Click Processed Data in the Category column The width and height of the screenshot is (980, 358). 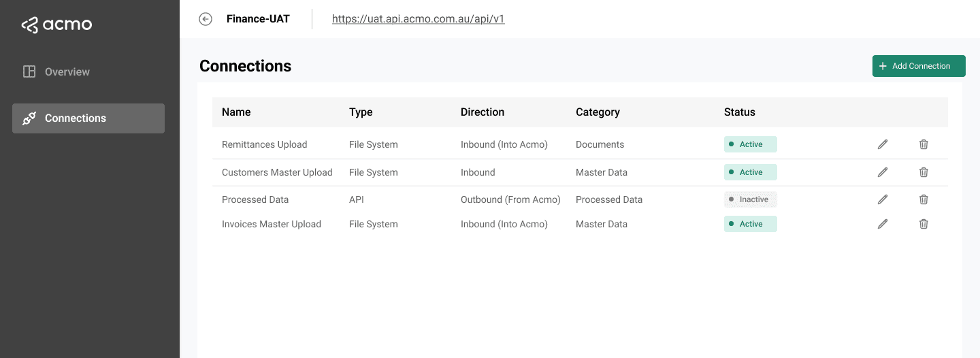(x=609, y=199)
